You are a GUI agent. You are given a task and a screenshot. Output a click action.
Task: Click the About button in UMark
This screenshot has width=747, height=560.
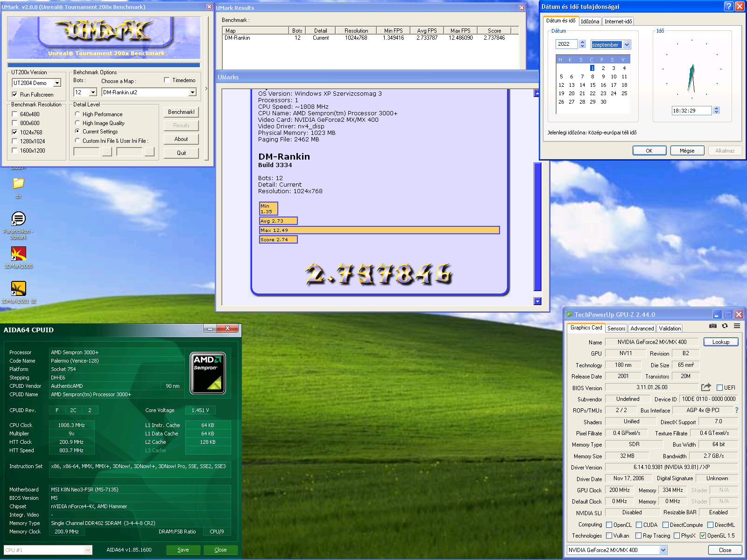[x=181, y=139]
